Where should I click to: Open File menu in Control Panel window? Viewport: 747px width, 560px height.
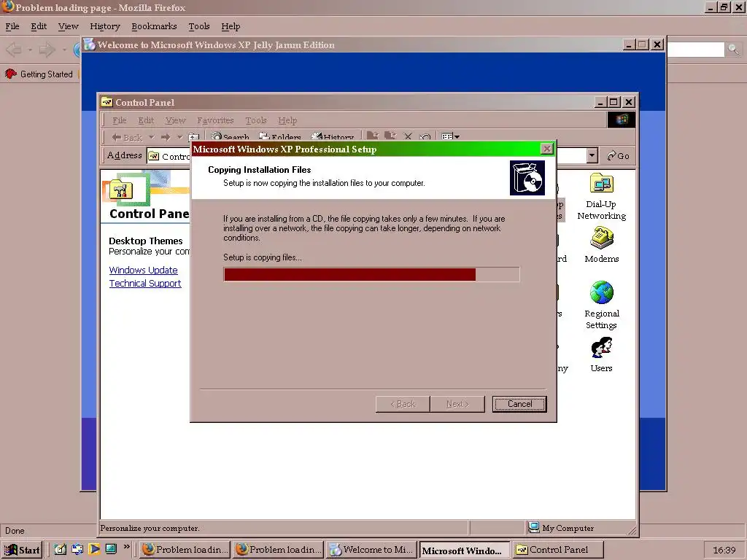[x=119, y=120]
